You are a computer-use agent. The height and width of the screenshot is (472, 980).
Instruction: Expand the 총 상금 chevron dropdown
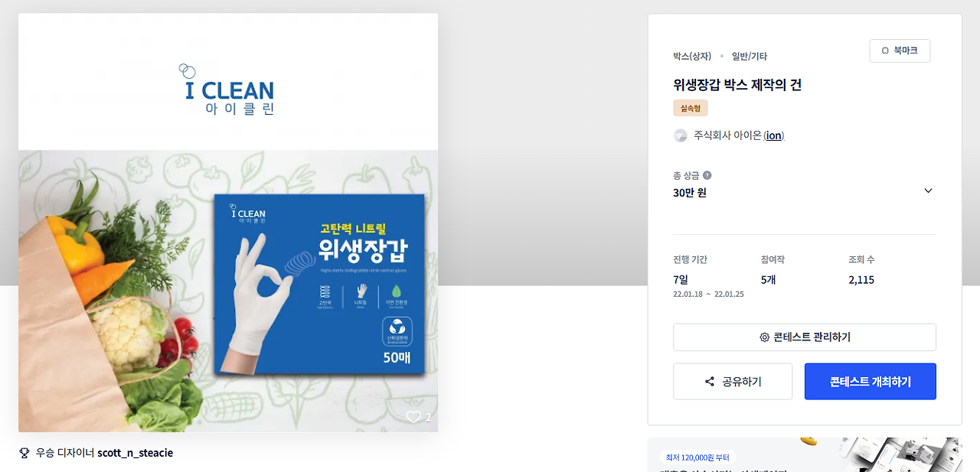928,190
